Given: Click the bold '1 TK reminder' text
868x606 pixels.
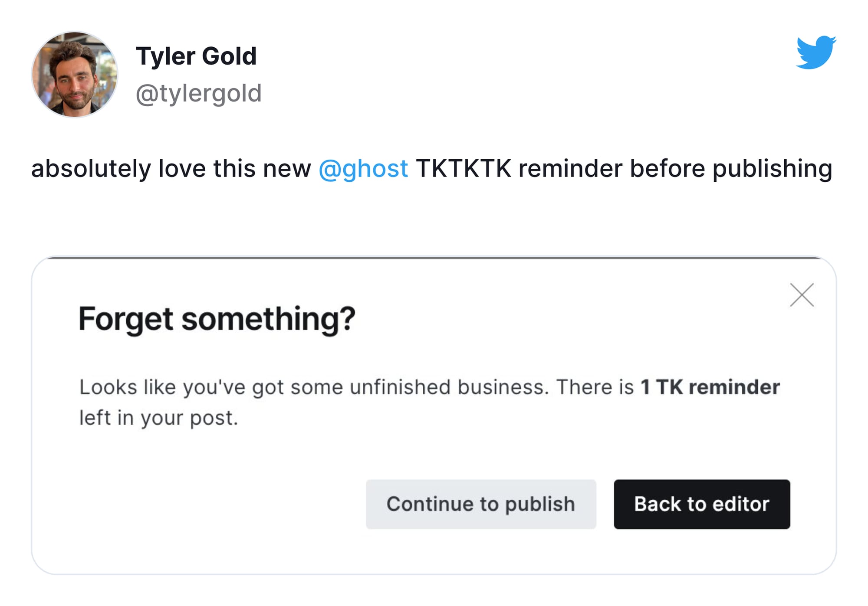Looking at the screenshot, I should [710, 387].
